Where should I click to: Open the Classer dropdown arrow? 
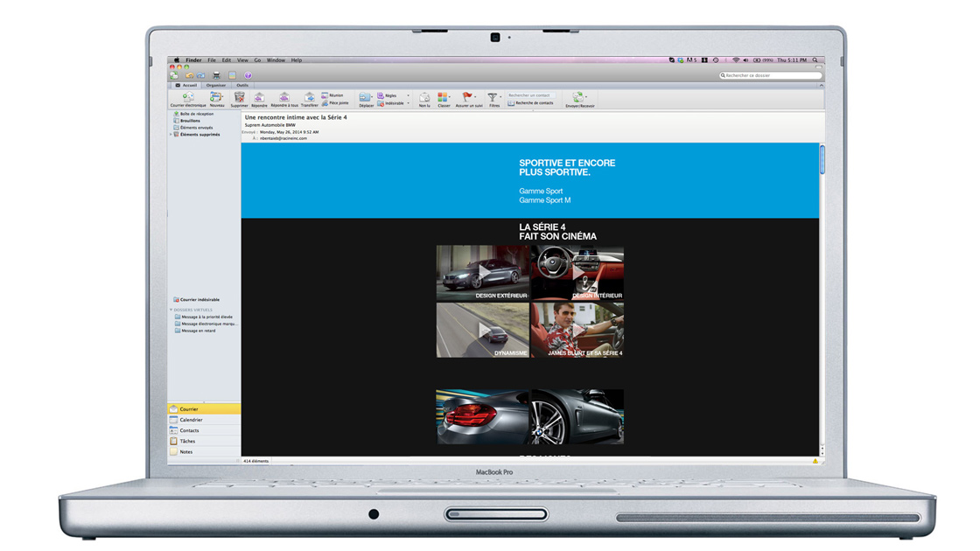click(x=450, y=97)
